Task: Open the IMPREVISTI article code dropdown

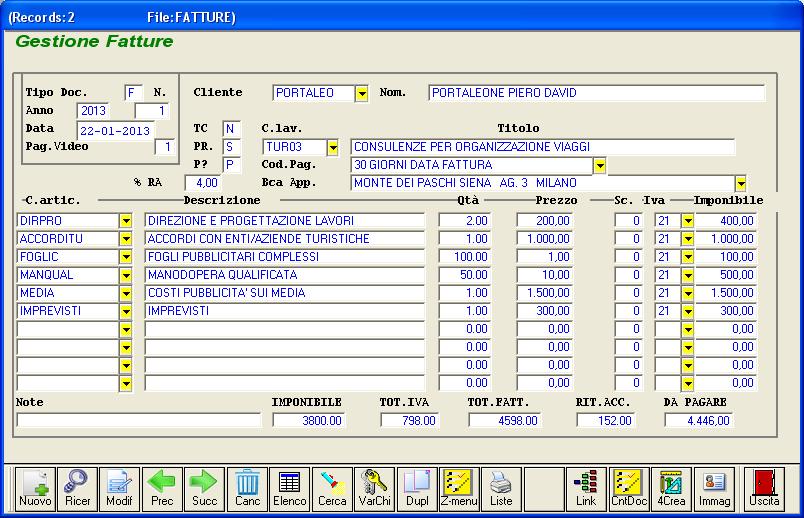Action: tap(126, 311)
